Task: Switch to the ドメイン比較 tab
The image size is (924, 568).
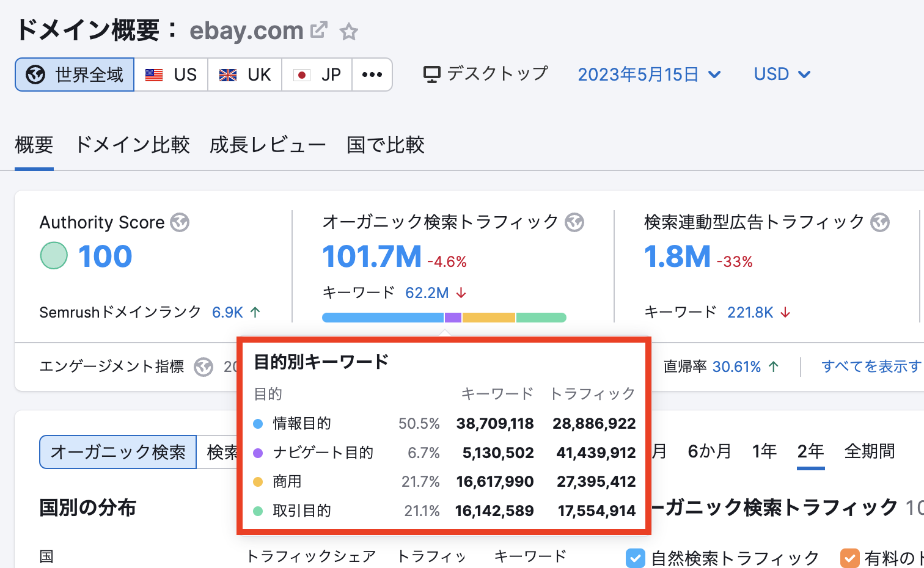Action: pyautogui.click(x=132, y=145)
